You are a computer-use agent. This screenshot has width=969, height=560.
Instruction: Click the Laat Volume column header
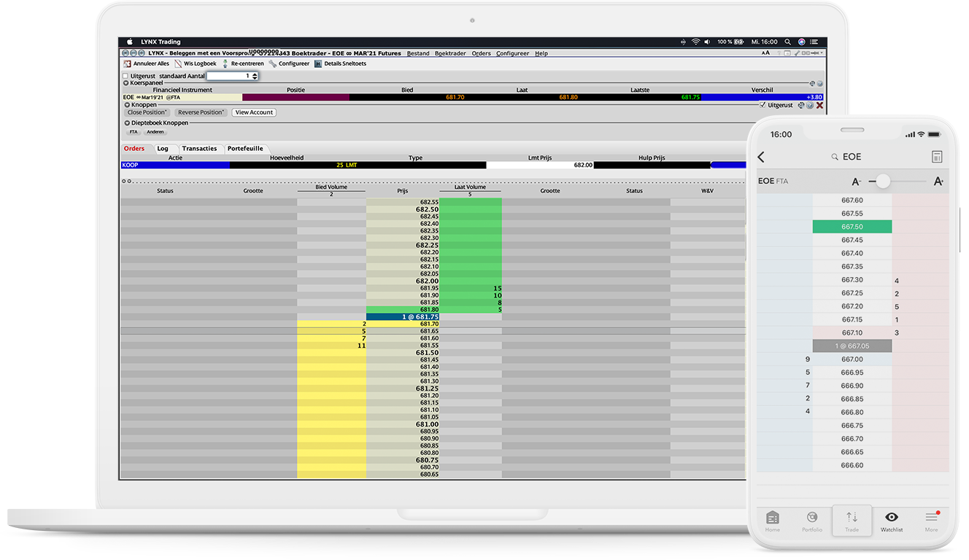470,187
